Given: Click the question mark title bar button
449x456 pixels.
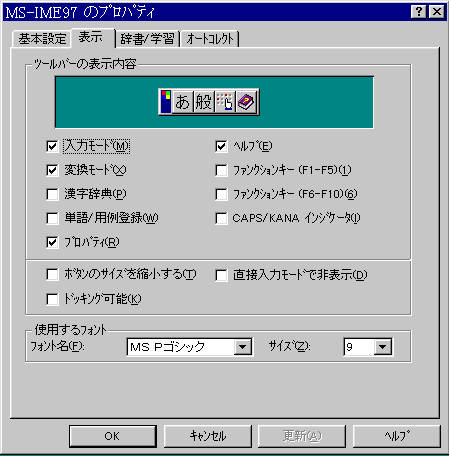Looking at the screenshot, I should [x=419, y=12].
